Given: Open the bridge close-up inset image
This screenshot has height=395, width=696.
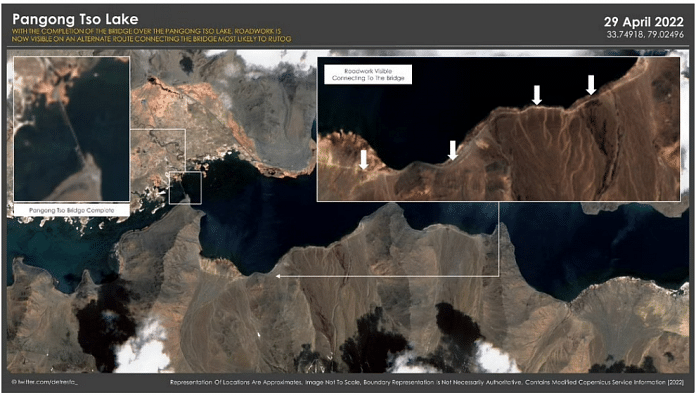Looking at the screenshot, I should point(71,129).
